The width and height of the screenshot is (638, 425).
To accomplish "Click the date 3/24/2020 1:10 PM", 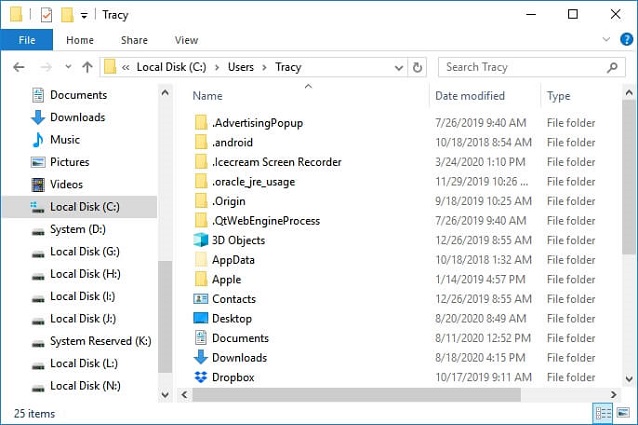I will click(x=480, y=162).
